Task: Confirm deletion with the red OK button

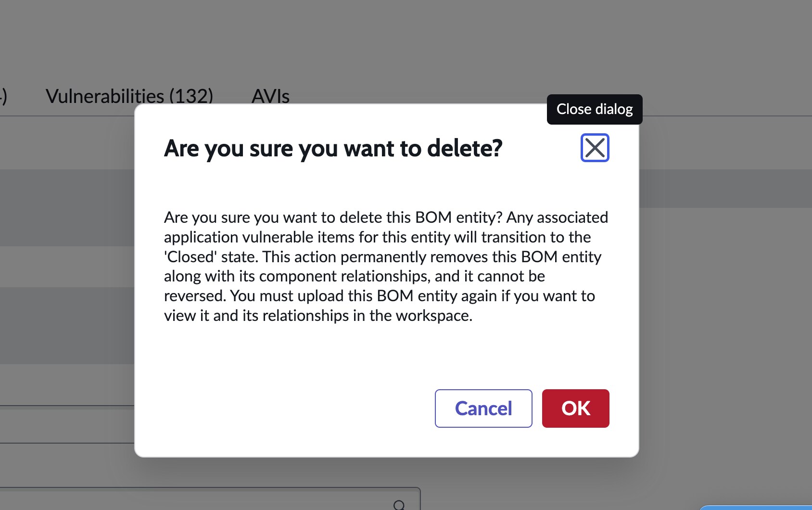Action: tap(576, 408)
